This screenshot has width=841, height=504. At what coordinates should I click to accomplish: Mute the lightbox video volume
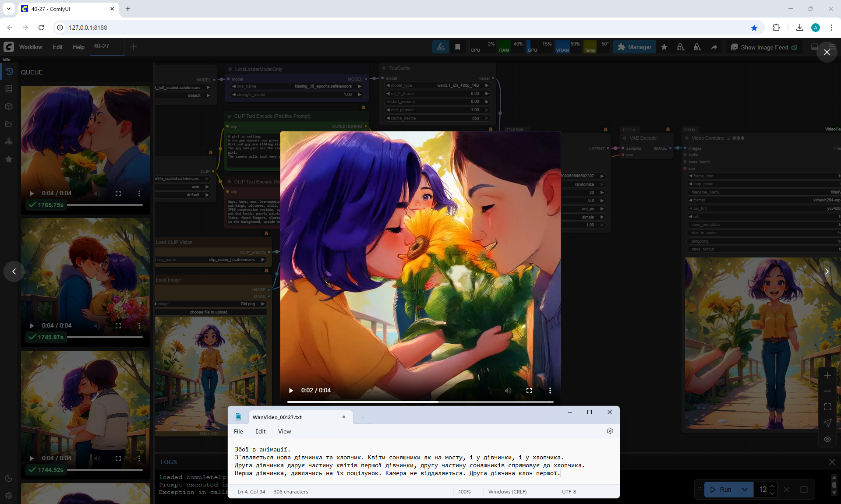click(x=508, y=390)
